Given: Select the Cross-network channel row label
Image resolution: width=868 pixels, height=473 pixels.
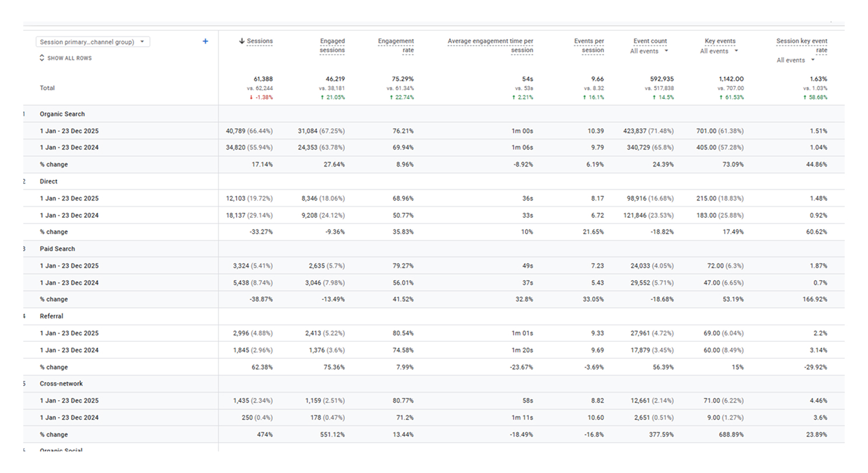Looking at the screenshot, I should pos(61,384).
